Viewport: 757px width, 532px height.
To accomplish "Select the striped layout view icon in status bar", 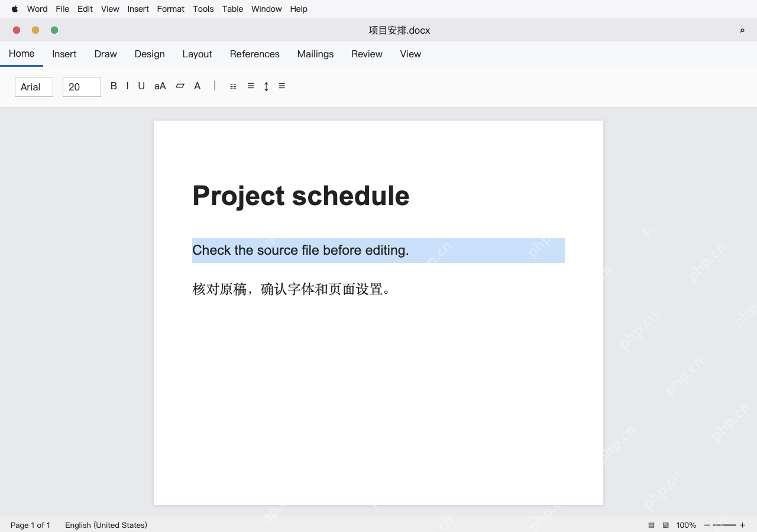I will tap(651, 525).
